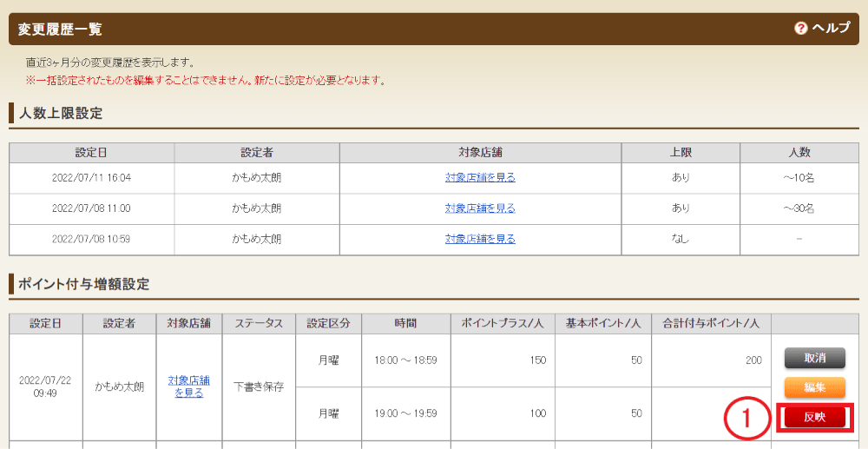Click the red 一括設定 warning note
The image size is (868, 449).
click(206, 81)
